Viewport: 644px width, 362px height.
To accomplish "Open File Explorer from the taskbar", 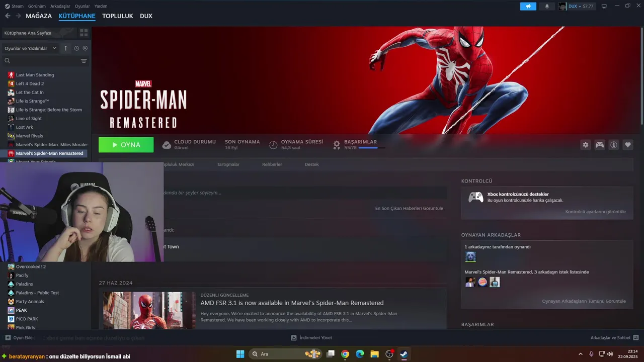I will [x=375, y=354].
